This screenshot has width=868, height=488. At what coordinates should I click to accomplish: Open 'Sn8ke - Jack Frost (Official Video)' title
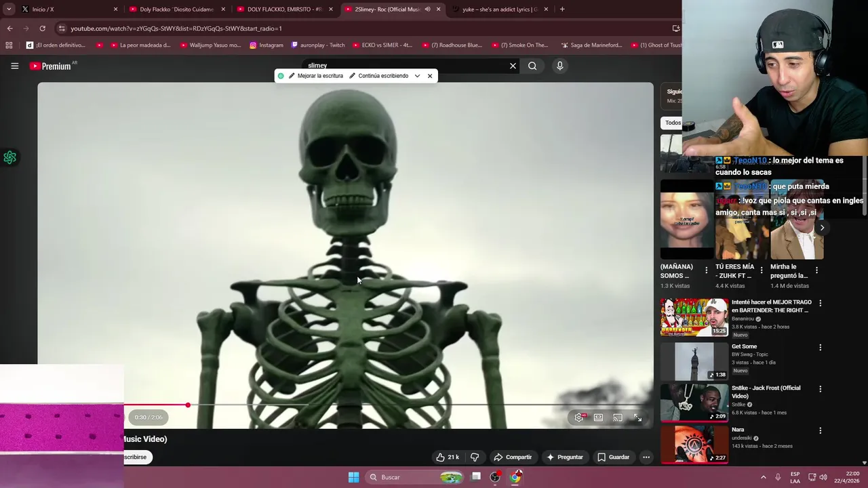click(766, 392)
